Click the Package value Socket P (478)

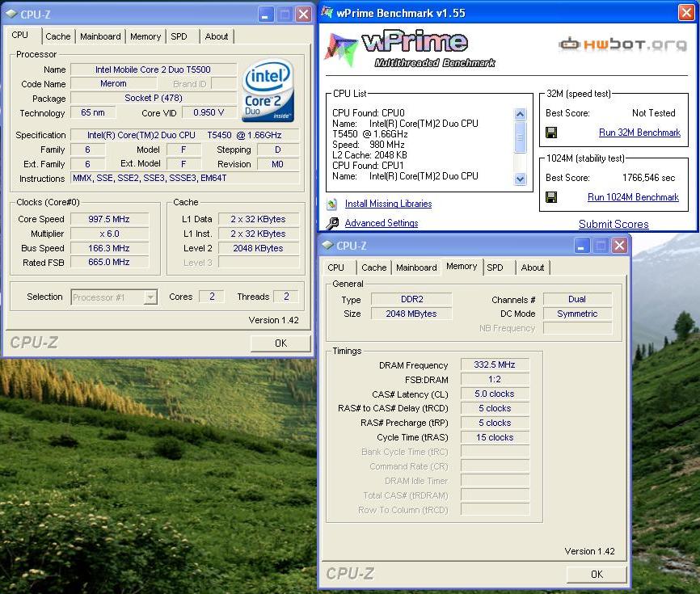click(x=153, y=98)
